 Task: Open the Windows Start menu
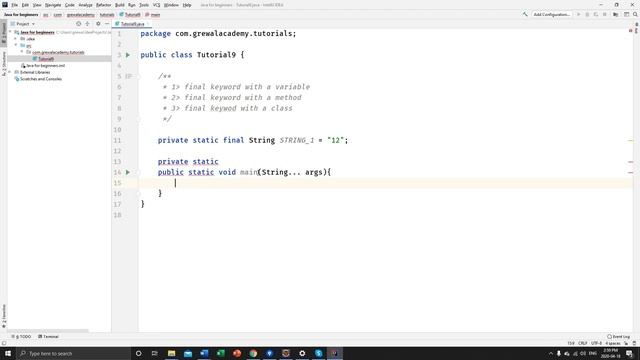click(8, 353)
